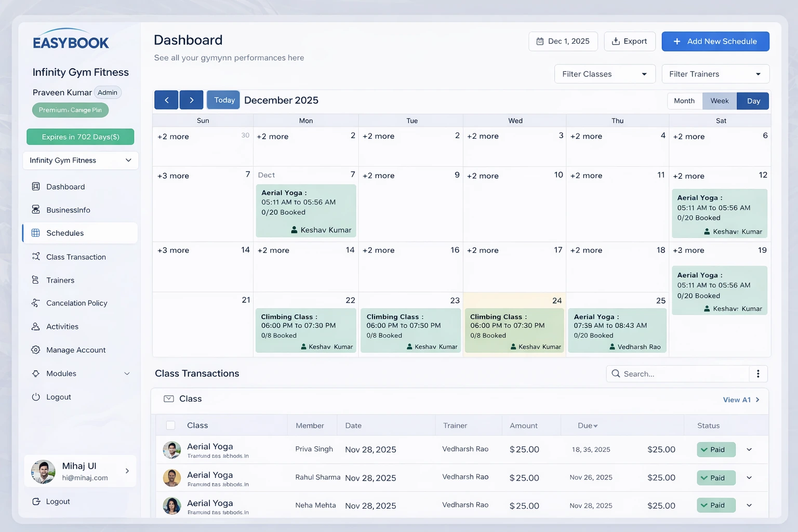Click the Add New Schedule button
Image resolution: width=798 pixels, height=532 pixels.
click(715, 42)
